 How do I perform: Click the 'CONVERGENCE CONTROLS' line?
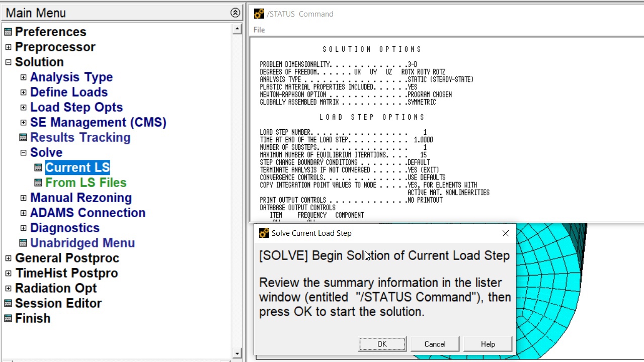(x=353, y=177)
